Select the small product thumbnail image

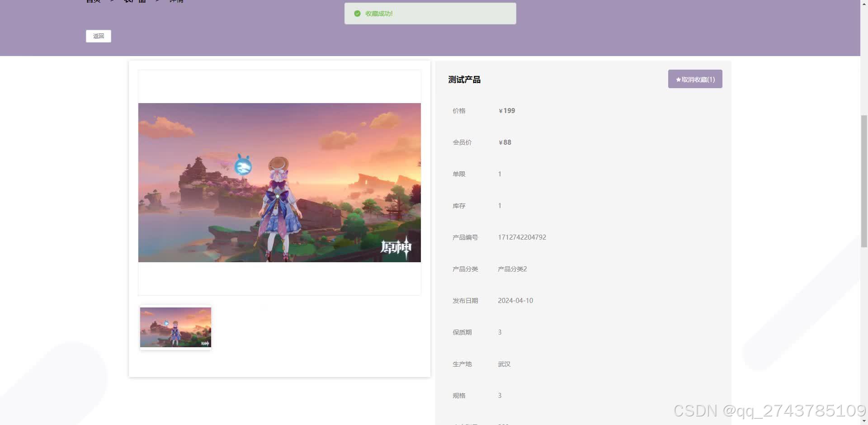tap(175, 327)
